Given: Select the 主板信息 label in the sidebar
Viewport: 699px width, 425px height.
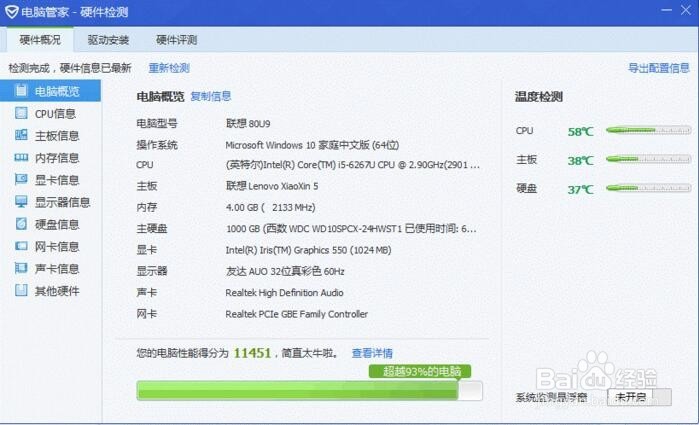Looking at the screenshot, I should [x=57, y=136].
